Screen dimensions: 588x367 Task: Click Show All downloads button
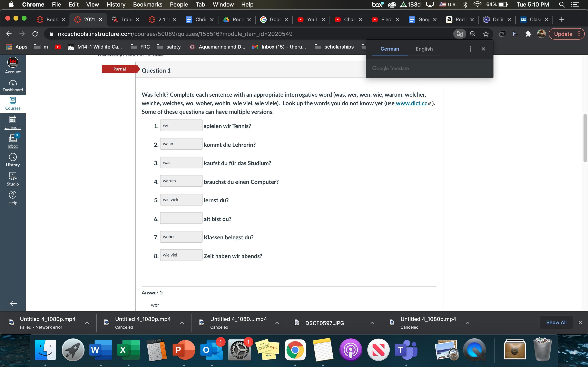[556, 322]
